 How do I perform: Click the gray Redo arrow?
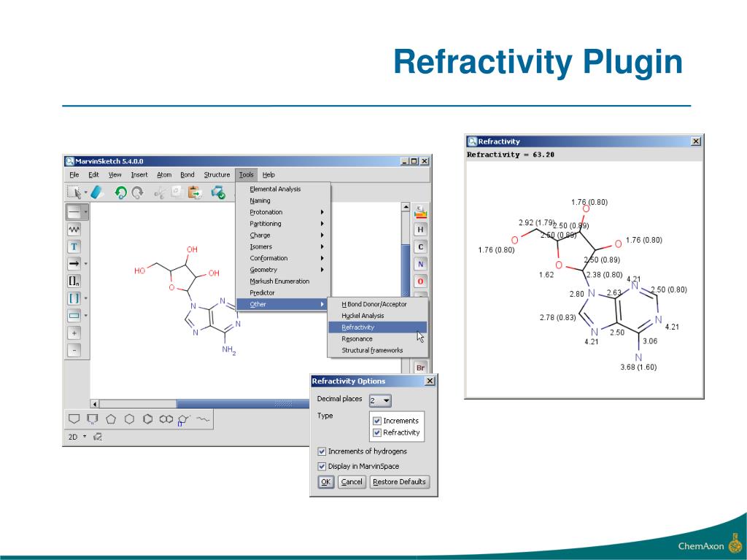coord(138,192)
